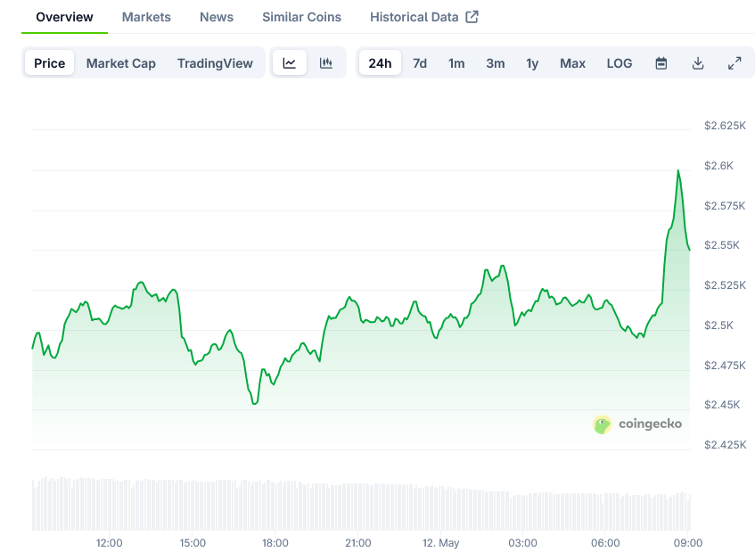The image size is (755, 560).
Task: Expand chart to fullscreen
Action: pos(734,63)
